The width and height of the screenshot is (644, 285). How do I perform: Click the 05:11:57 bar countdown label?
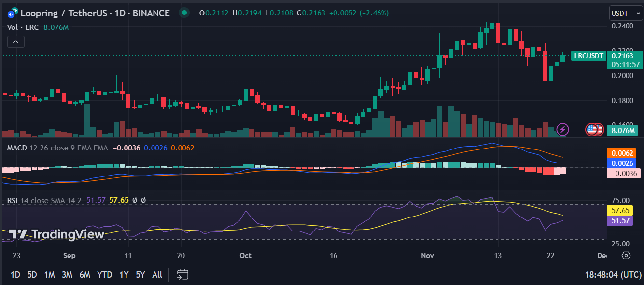[x=625, y=64]
